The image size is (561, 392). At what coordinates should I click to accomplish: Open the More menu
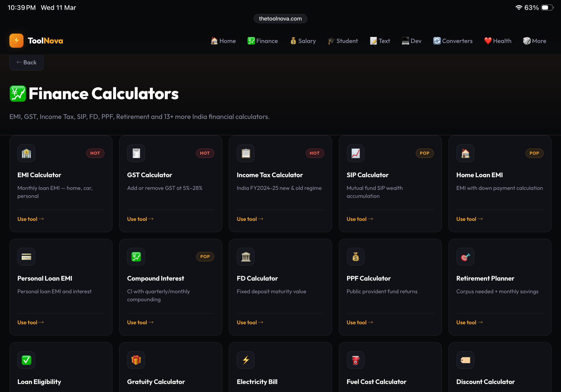[534, 41]
